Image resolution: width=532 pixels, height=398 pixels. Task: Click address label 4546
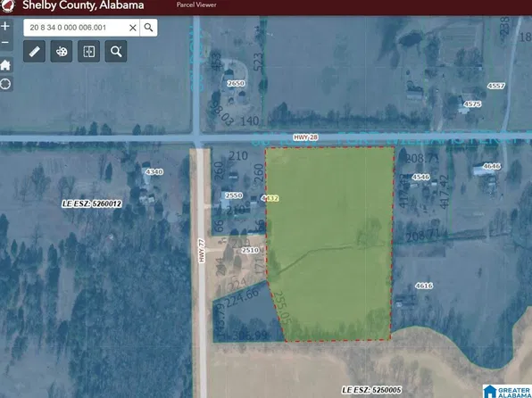(x=421, y=177)
